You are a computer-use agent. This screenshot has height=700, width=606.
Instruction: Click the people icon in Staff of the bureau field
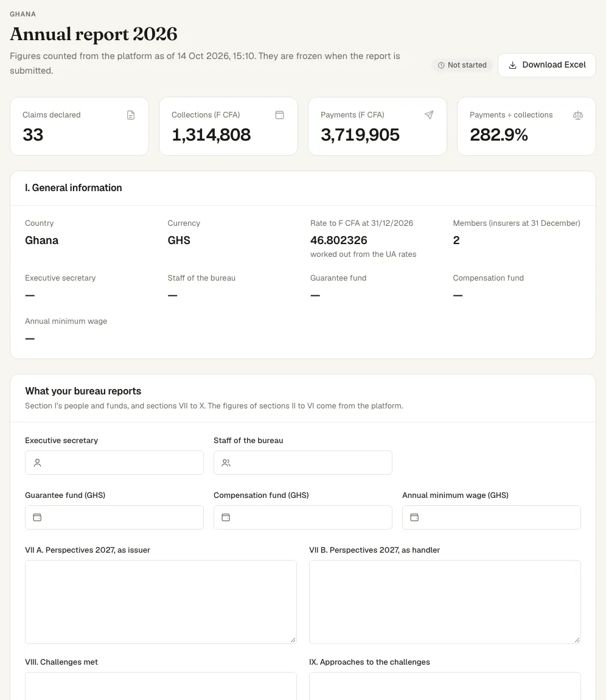click(x=226, y=463)
